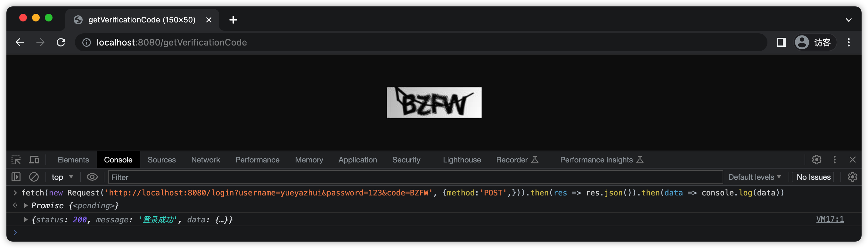Switch to the Elements panel
This screenshot has width=868, height=248.
pos(73,160)
